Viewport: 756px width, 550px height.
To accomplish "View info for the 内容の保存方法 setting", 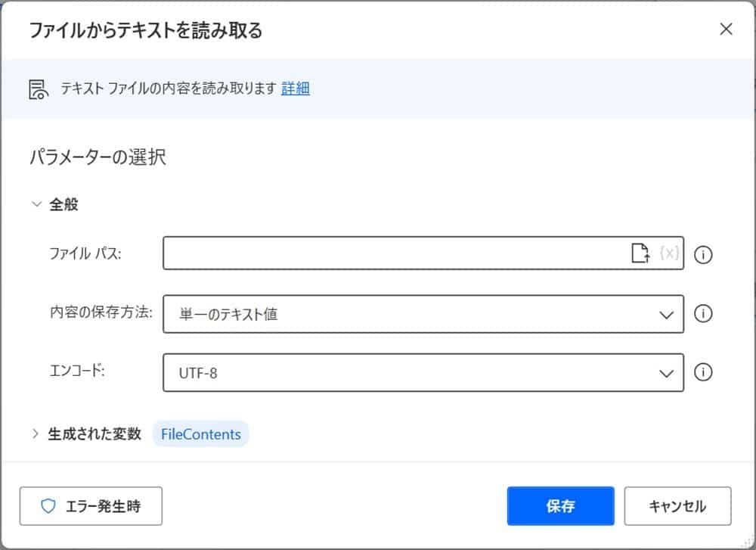I will coord(703,314).
